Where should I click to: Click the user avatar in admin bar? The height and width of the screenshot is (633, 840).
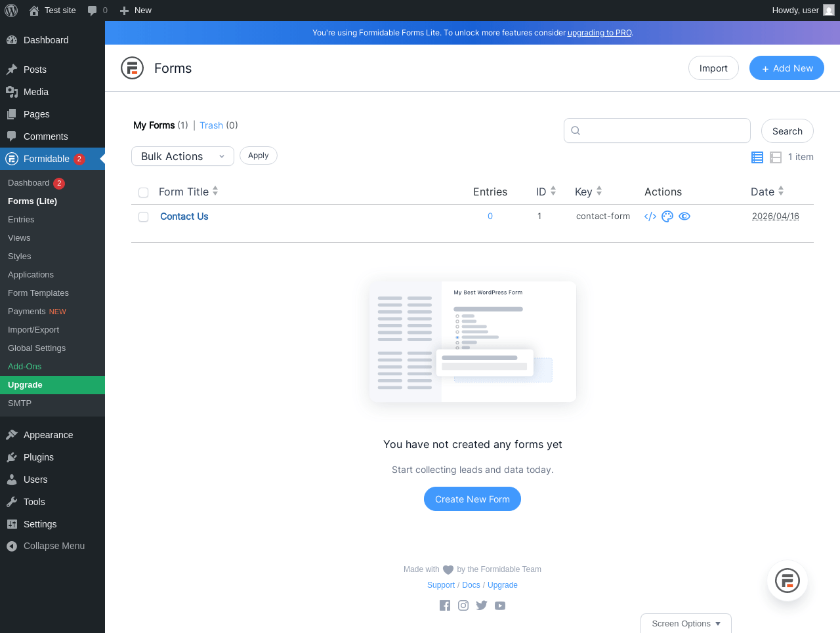point(829,10)
